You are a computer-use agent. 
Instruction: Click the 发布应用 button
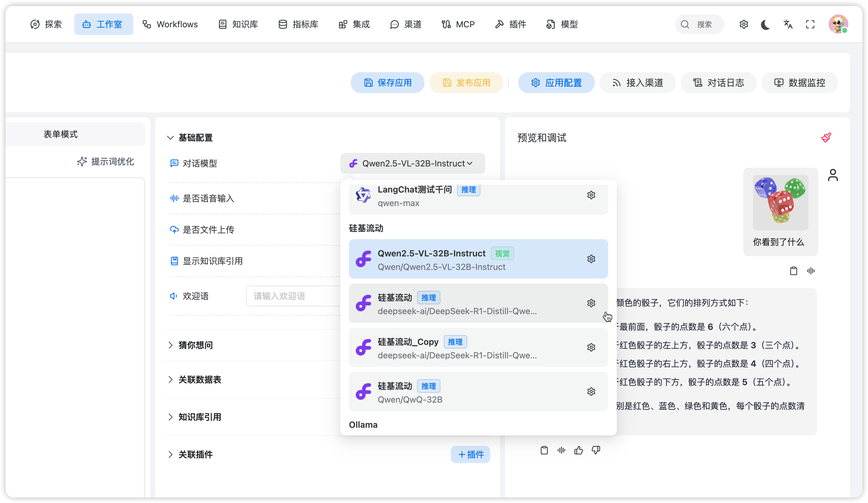click(466, 83)
